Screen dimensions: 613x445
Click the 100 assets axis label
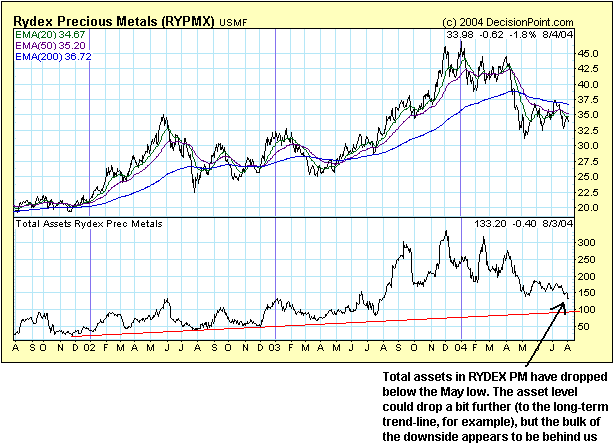[589, 310]
